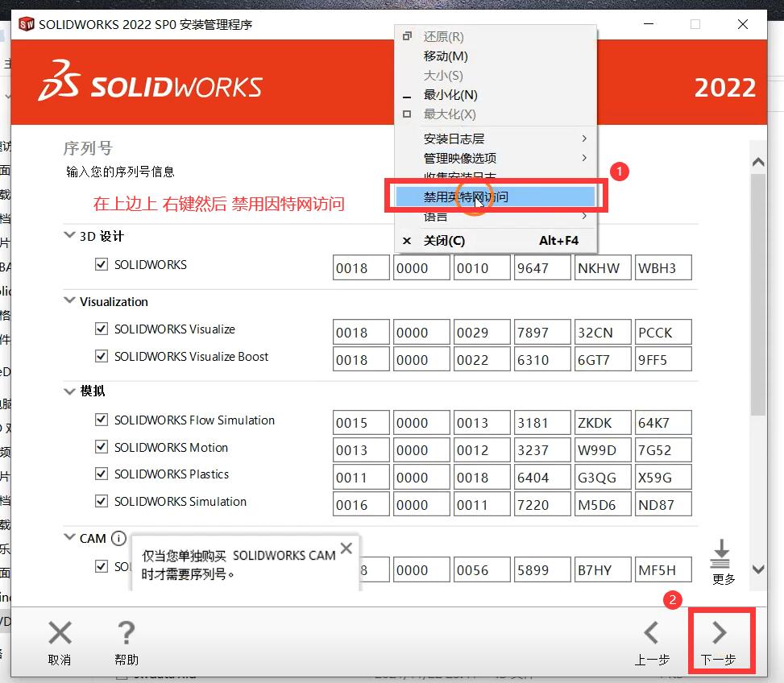784x683 pixels.
Task: Click SOLIDWORKS serial field NKHW
Action: [603, 267]
